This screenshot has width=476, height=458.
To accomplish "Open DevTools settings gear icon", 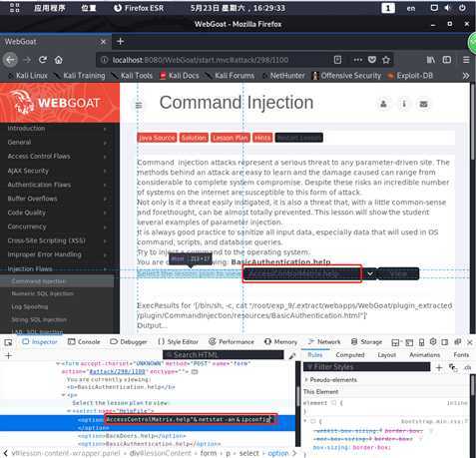I will pyautogui.click(x=433, y=341).
